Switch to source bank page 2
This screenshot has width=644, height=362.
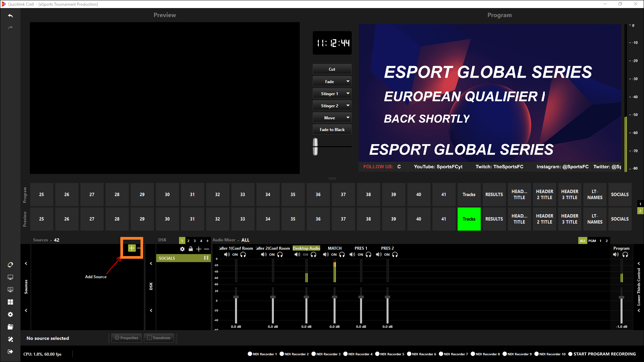[x=640, y=211]
